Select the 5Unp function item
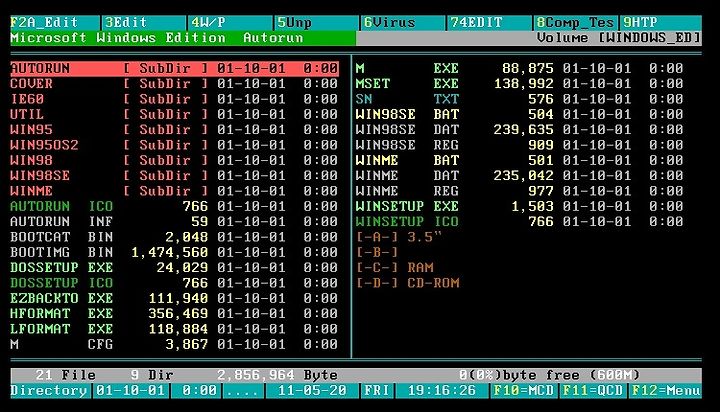The image size is (720, 412). 316,23
